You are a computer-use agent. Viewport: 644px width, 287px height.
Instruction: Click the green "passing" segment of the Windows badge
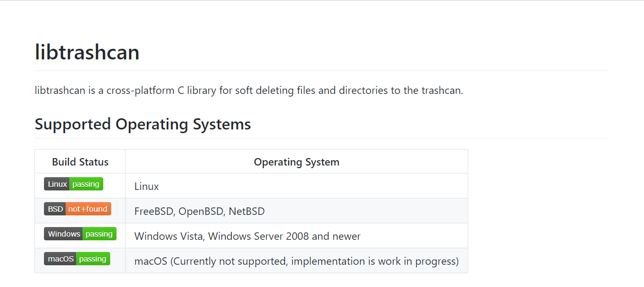[100, 234]
